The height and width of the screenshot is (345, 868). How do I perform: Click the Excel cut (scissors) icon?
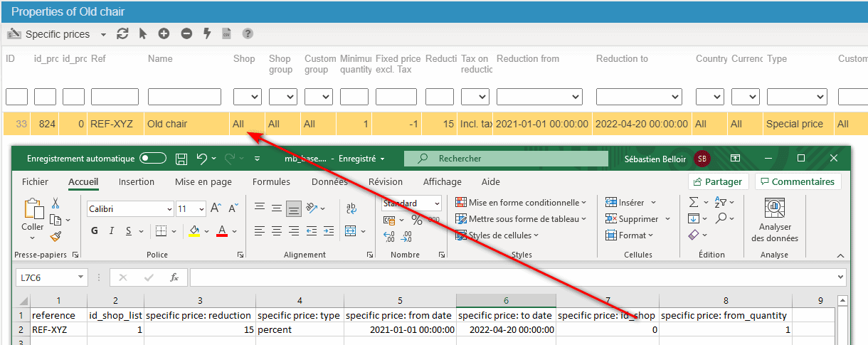click(x=55, y=204)
